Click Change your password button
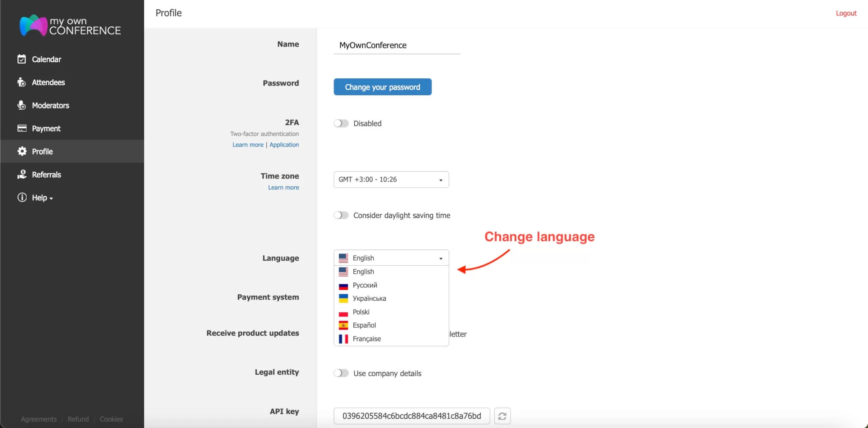Viewport: 868px width, 428px height. coord(382,86)
